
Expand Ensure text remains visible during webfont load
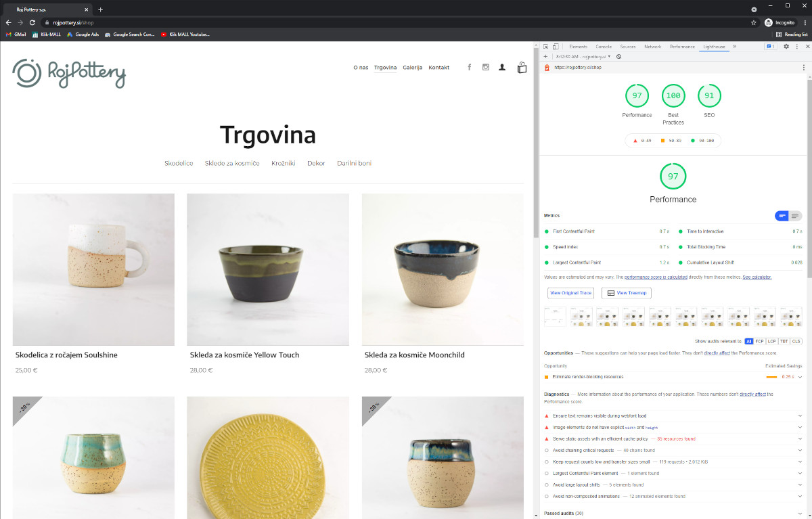pos(673,415)
